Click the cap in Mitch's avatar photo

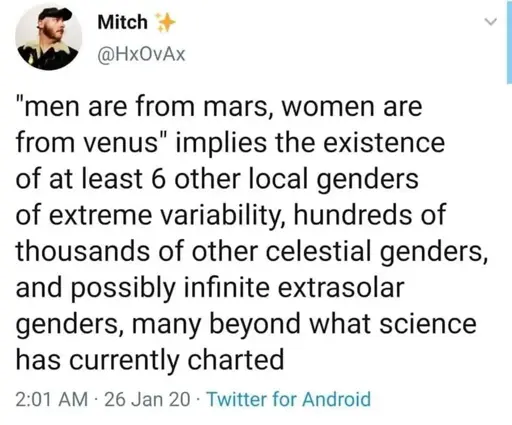click(54, 15)
